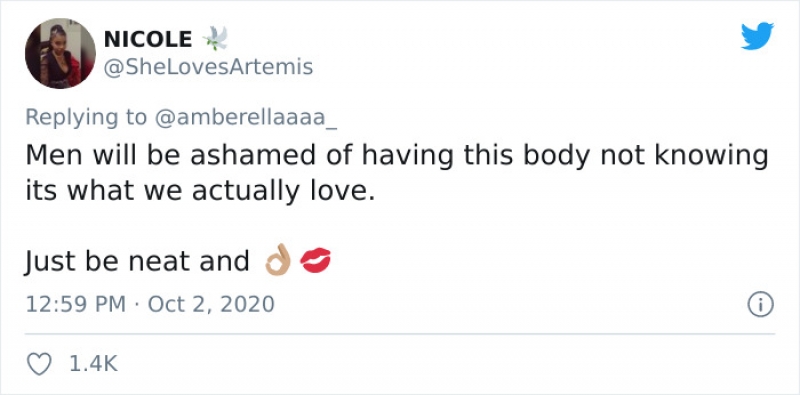Open the 12:59 PM timestamp
Screen dimensions: 800x395
[76, 305]
